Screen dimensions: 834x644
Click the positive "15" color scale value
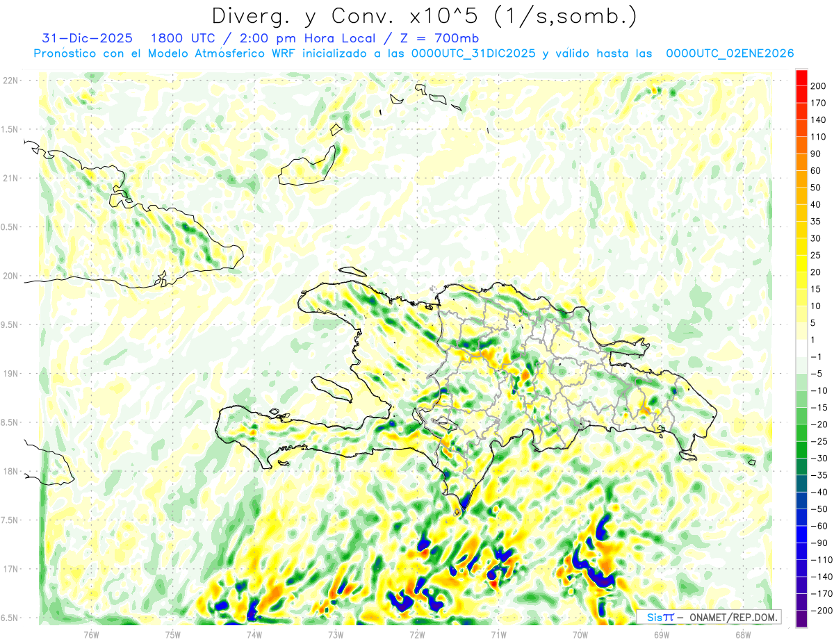tap(816, 289)
